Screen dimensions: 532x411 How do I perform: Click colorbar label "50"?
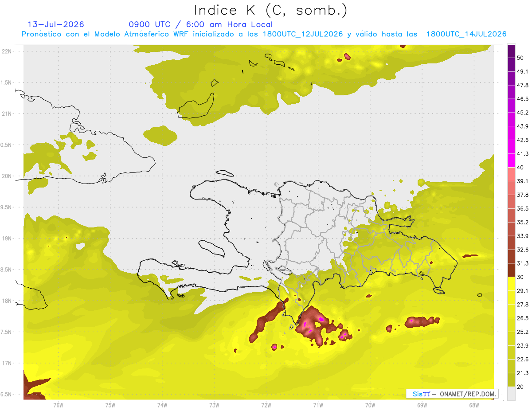point(520,58)
